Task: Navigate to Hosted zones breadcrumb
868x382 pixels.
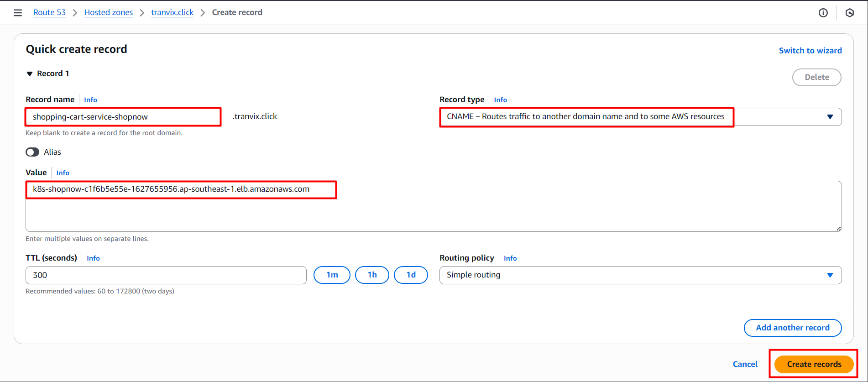Action: pyautogui.click(x=108, y=12)
